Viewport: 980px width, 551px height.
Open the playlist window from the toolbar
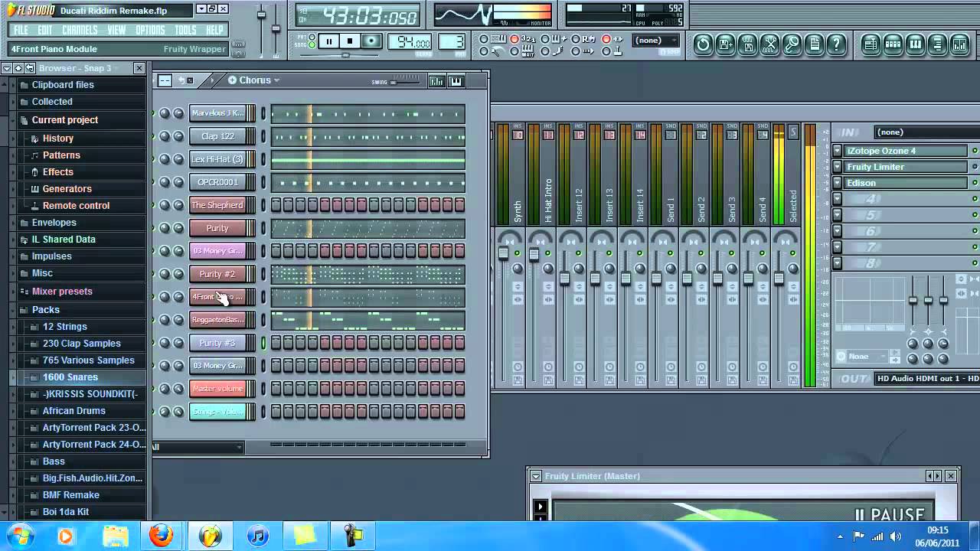(x=871, y=44)
